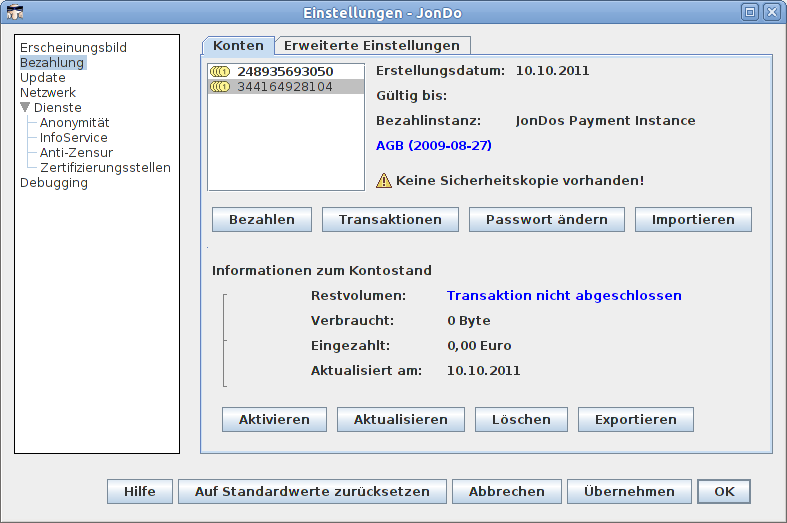The image size is (787, 523).
Task: Click Abbrechen to cancel changes
Action: click(506, 491)
